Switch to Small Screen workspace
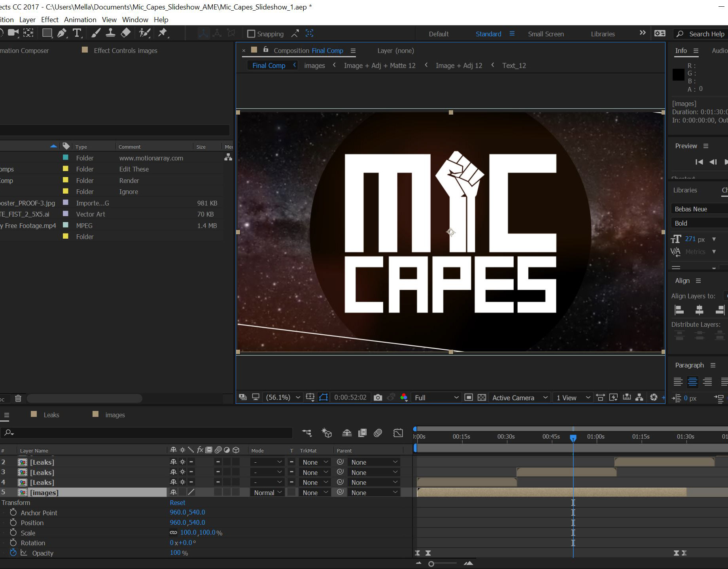This screenshot has height=569, width=728. pyautogui.click(x=546, y=34)
